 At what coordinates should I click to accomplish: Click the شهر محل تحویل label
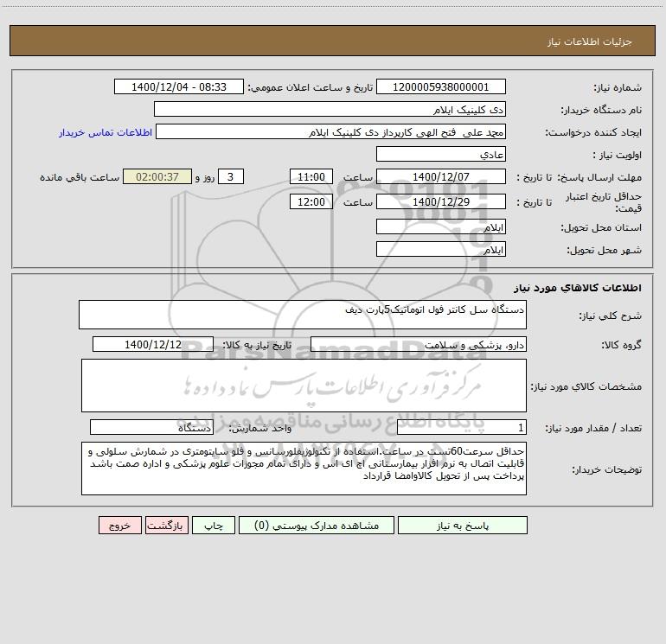point(605,250)
